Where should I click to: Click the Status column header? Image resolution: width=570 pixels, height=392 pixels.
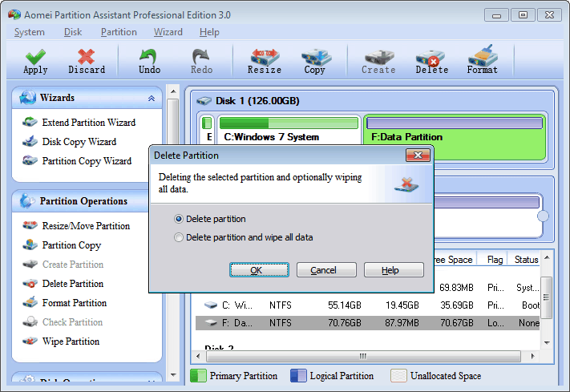526,260
